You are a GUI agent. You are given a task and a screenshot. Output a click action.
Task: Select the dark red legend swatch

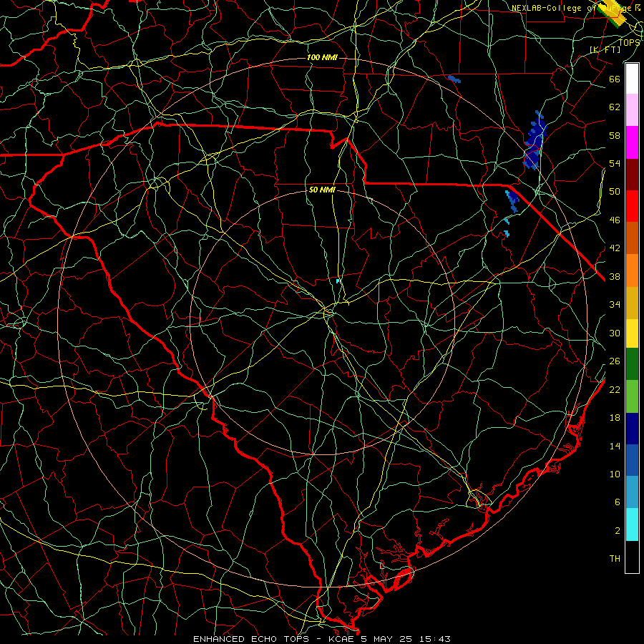click(x=632, y=175)
